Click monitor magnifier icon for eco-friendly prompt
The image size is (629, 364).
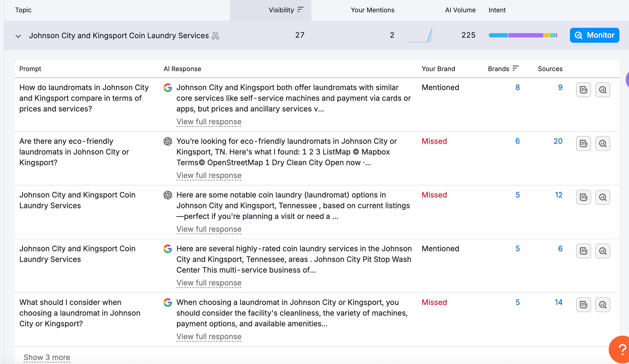click(x=603, y=144)
